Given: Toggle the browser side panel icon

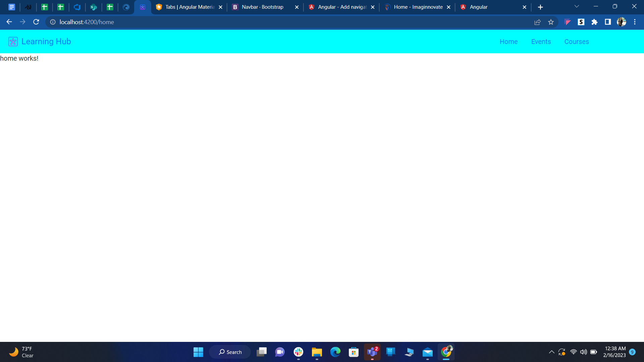Looking at the screenshot, I should [x=608, y=22].
